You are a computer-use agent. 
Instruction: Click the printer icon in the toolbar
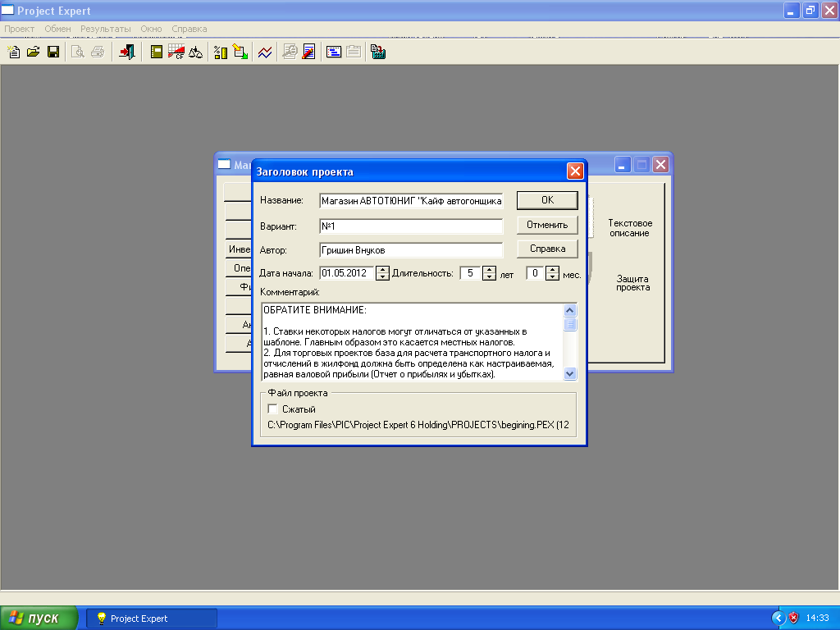(98, 52)
